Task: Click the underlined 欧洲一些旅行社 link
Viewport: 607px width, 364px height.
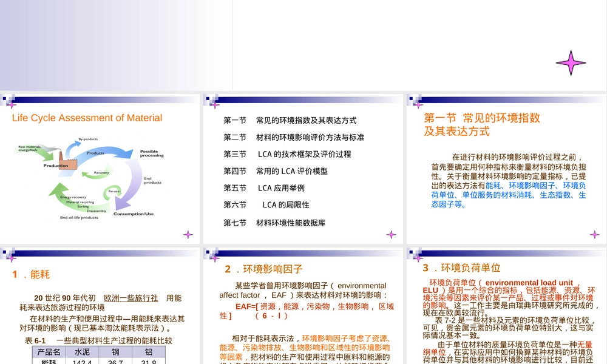Action: click(x=131, y=298)
